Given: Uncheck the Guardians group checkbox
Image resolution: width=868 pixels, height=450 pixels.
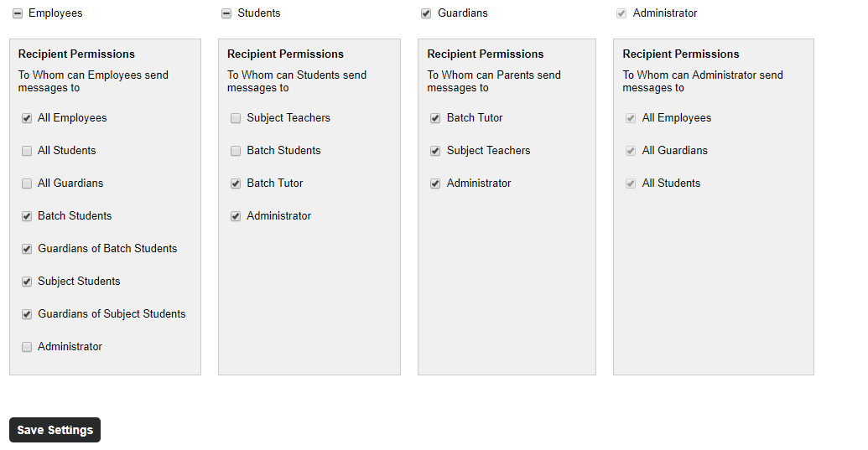Looking at the screenshot, I should coord(426,13).
